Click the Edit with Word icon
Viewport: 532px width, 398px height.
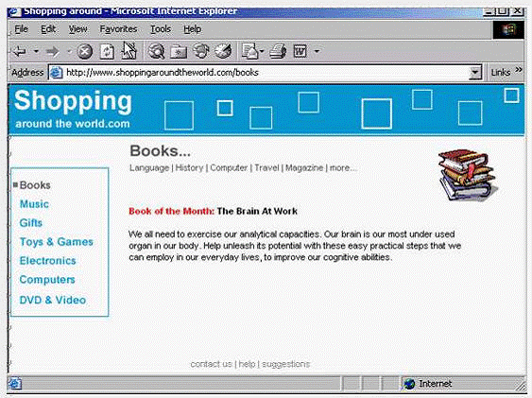pyautogui.click(x=300, y=52)
